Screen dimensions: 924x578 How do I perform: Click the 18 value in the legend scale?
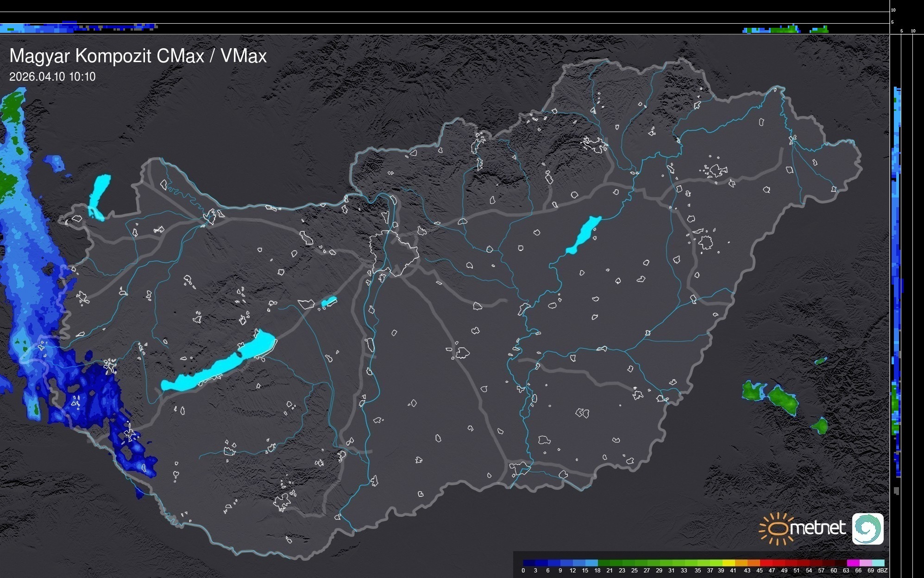pos(597,571)
